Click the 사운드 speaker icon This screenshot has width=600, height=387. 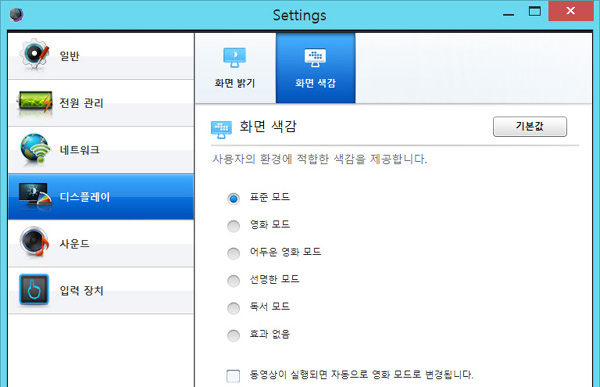(35, 242)
